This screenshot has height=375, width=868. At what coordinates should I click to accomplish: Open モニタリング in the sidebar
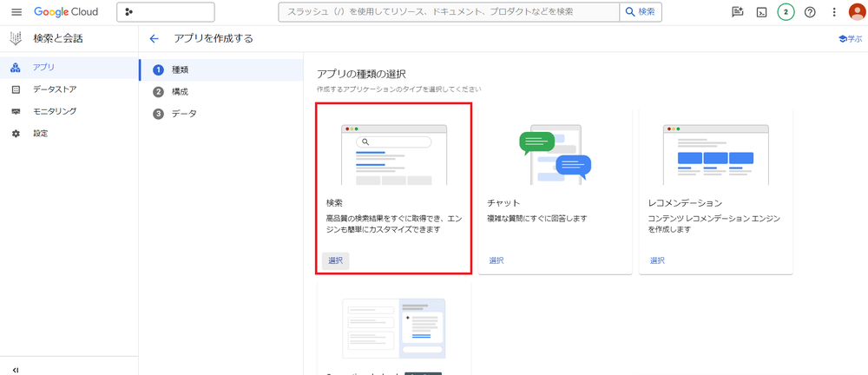pyautogui.click(x=55, y=111)
